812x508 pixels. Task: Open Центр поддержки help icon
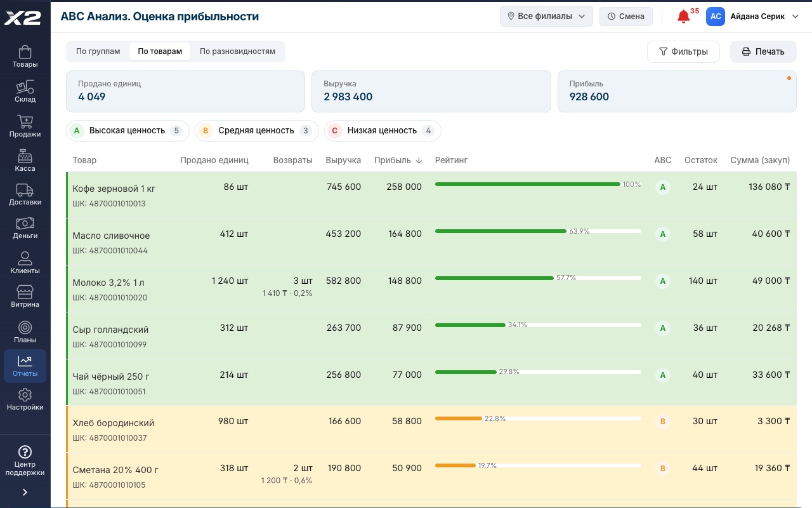25,461
